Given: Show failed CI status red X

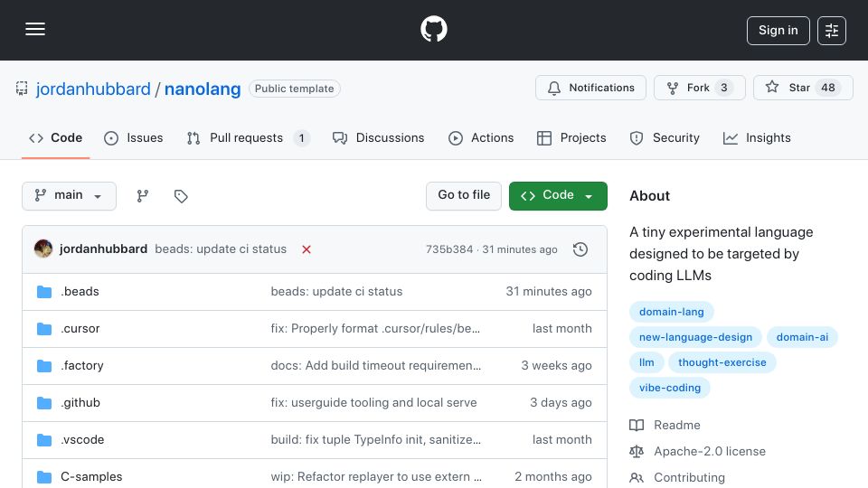Looking at the screenshot, I should (307, 249).
